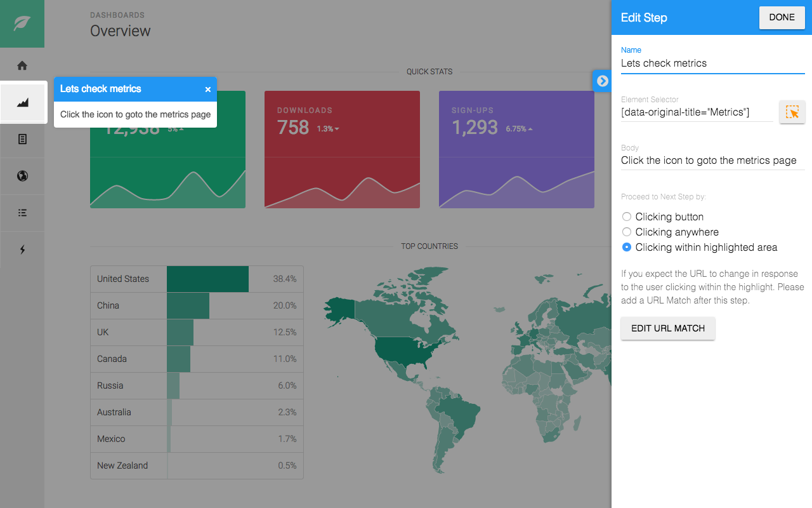This screenshot has width=812, height=508.
Task: Click the lightning bolt icon in sidebar
Action: click(x=22, y=250)
